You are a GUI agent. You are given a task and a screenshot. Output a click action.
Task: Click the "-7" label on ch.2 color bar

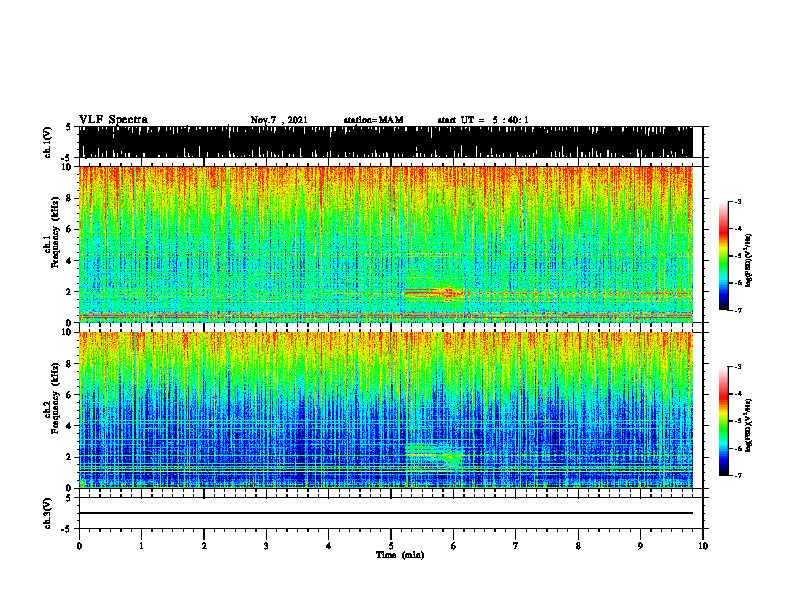click(738, 475)
